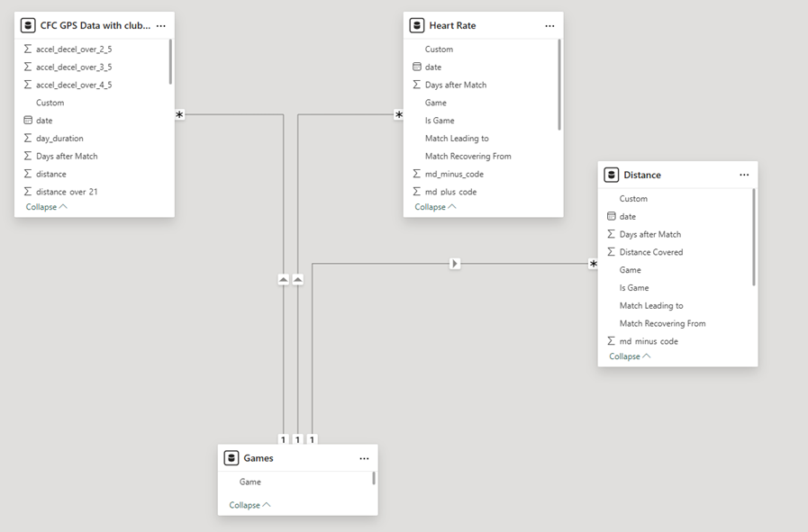Open more options for CFC GPS Data table
The height and width of the screenshot is (532, 808).
point(160,26)
